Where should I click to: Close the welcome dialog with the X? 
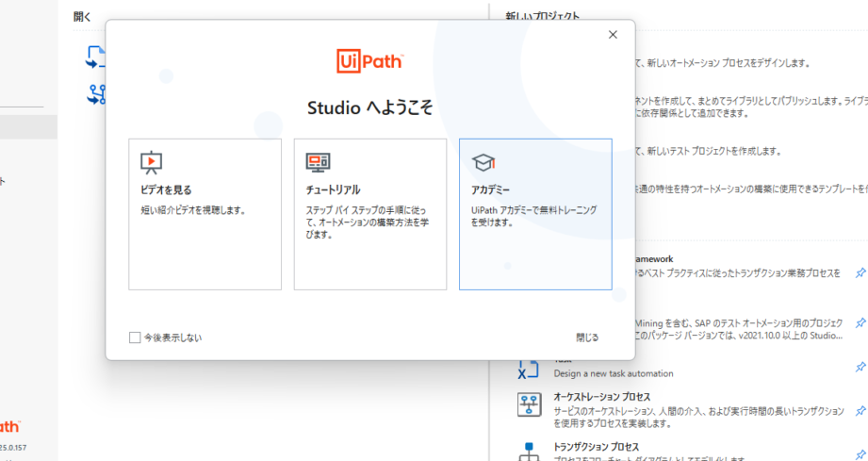[x=613, y=35]
